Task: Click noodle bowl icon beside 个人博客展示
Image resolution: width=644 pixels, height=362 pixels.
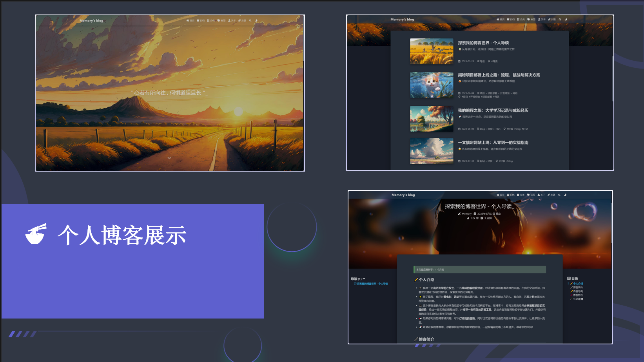Action: [36, 234]
